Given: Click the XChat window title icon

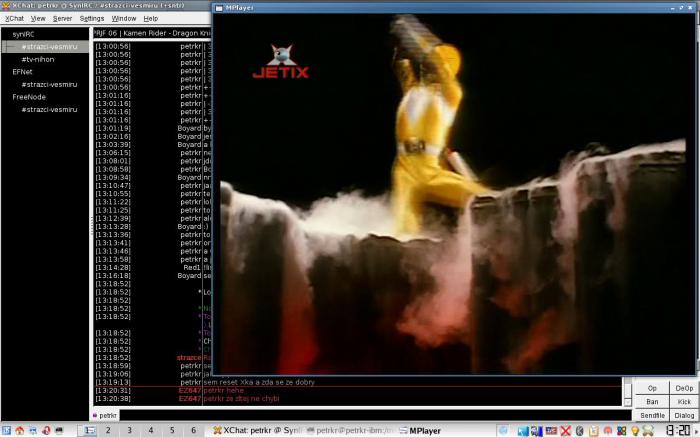Looking at the screenshot, I should pyautogui.click(x=5, y=6).
